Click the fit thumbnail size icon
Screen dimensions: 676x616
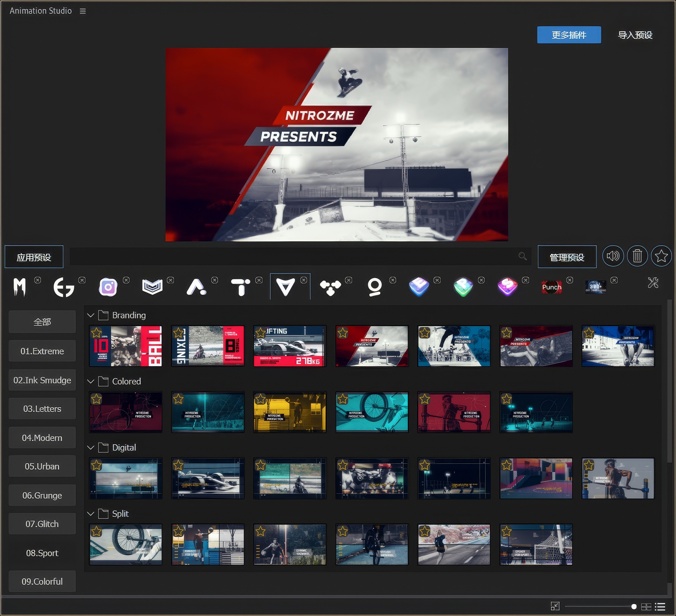pos(555,606)
